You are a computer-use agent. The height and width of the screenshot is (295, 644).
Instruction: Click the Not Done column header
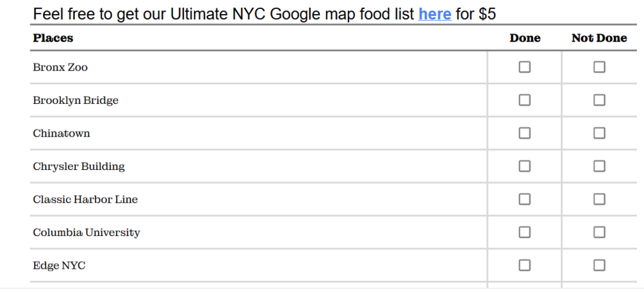coord(599,38)
